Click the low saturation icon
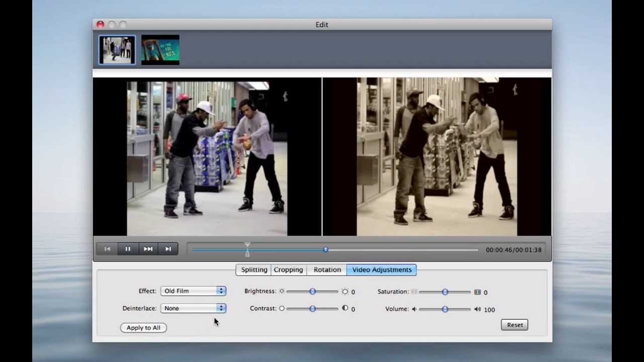The image size is (644, 362). click(414, 292)
